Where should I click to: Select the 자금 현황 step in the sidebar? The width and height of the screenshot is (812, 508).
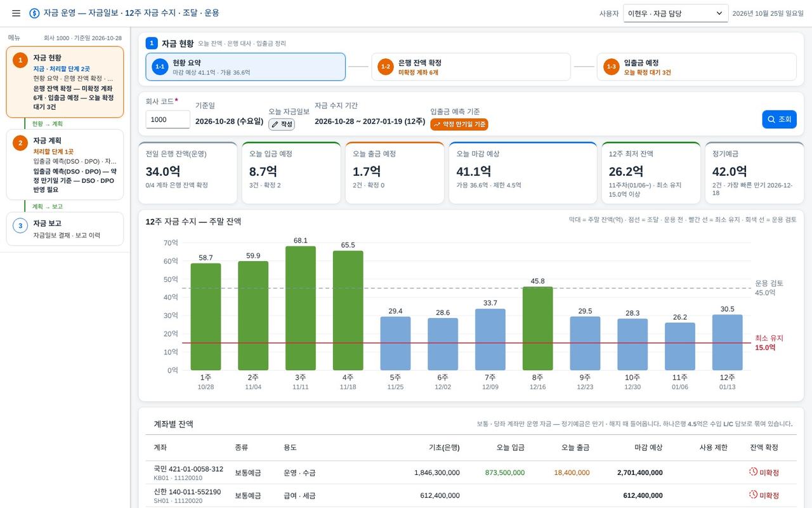pyautogui.click(x=65, y=82)
